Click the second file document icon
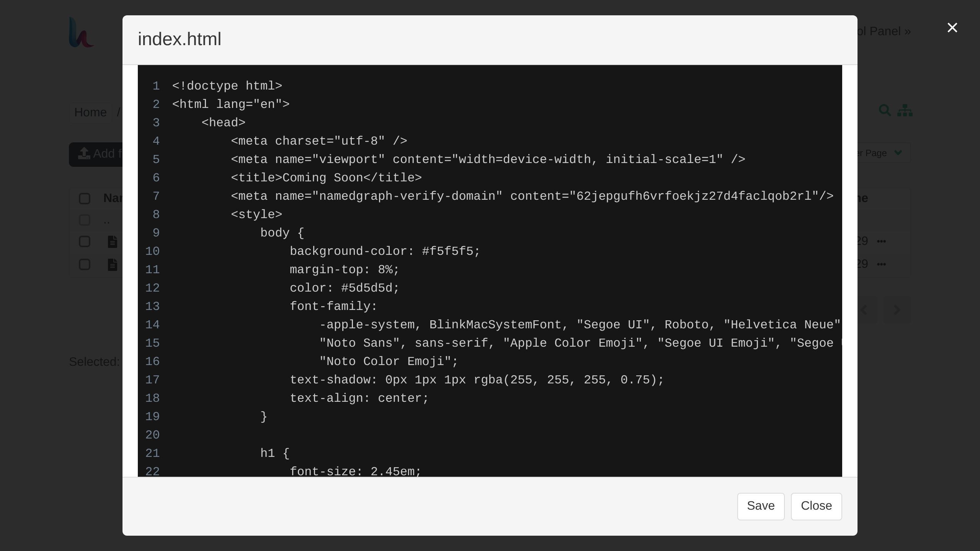This screenshot has width=980, height=551. tap(112, 265)
